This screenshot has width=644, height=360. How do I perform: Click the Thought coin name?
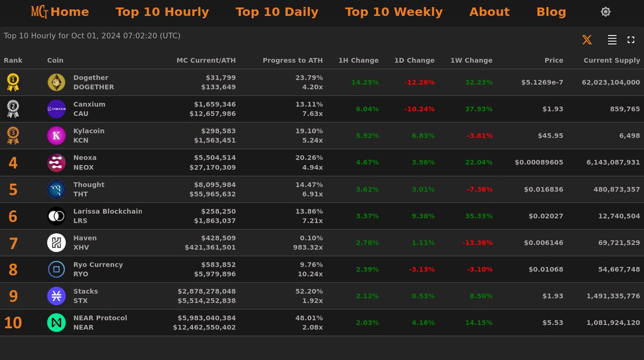click(x=89, y=184)
